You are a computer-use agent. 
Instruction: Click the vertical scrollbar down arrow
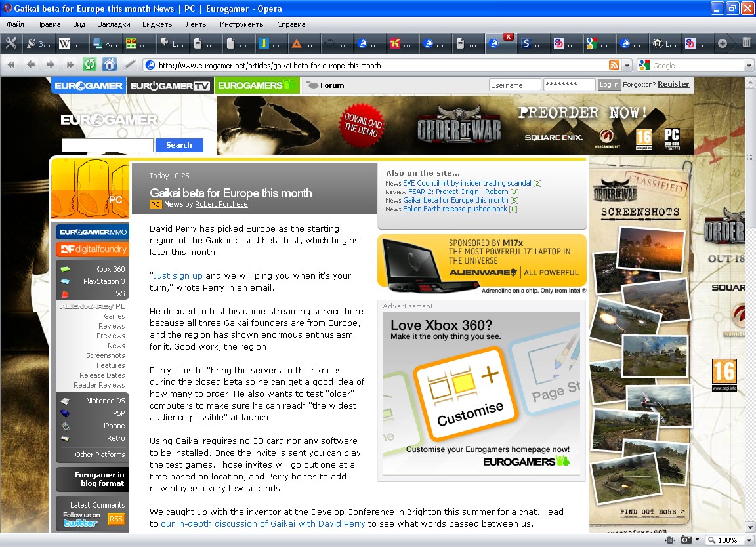coord(749,527)
